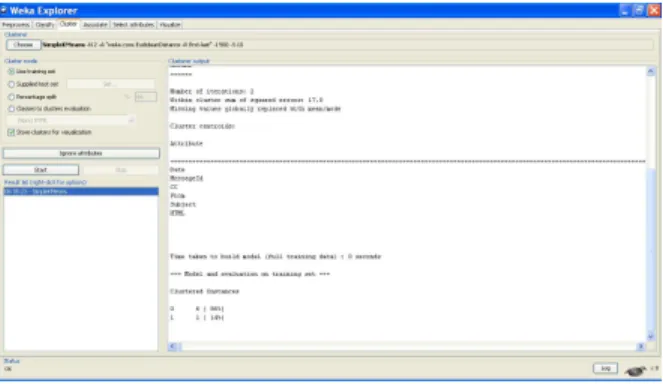
Task: Click the Set button for test set
Action: (111, 84)
